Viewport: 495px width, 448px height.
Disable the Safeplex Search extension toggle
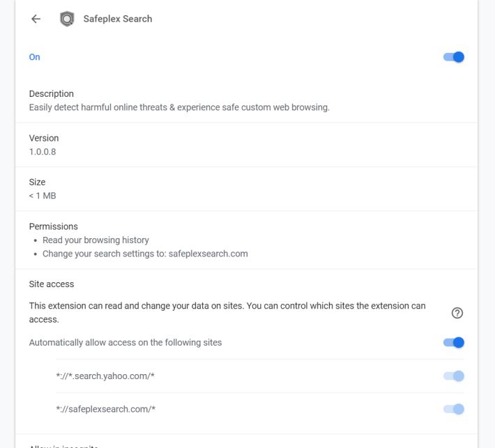coord(454,57)
